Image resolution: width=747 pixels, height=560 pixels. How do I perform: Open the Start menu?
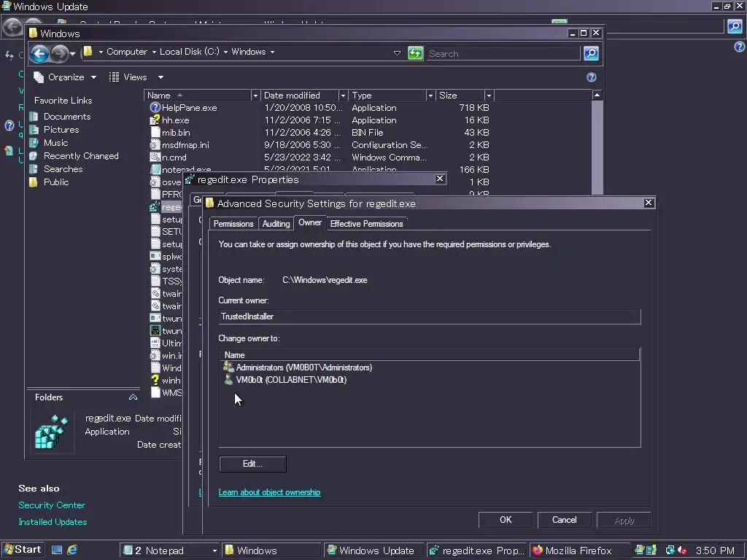pyautogui.click(x=23, y=550)
